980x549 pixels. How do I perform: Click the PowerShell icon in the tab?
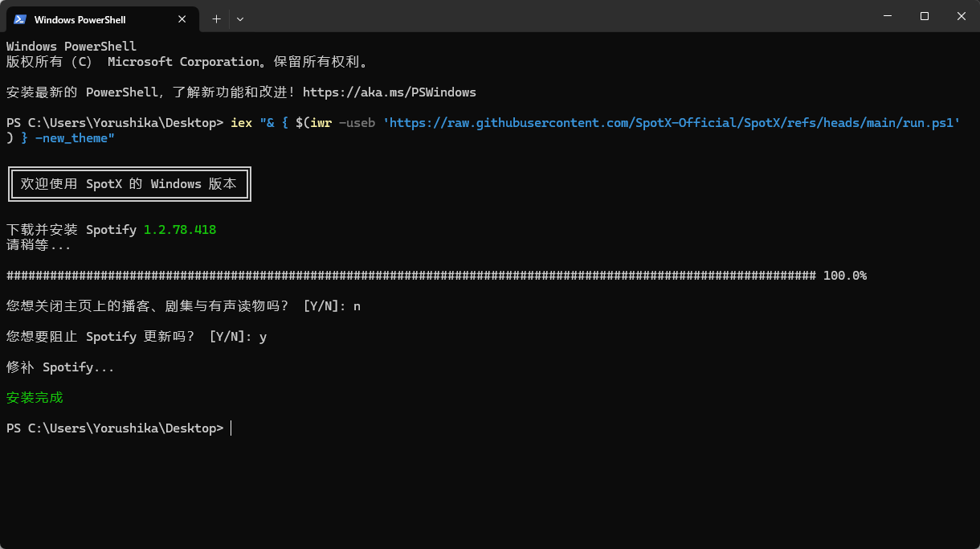[20, 19]
